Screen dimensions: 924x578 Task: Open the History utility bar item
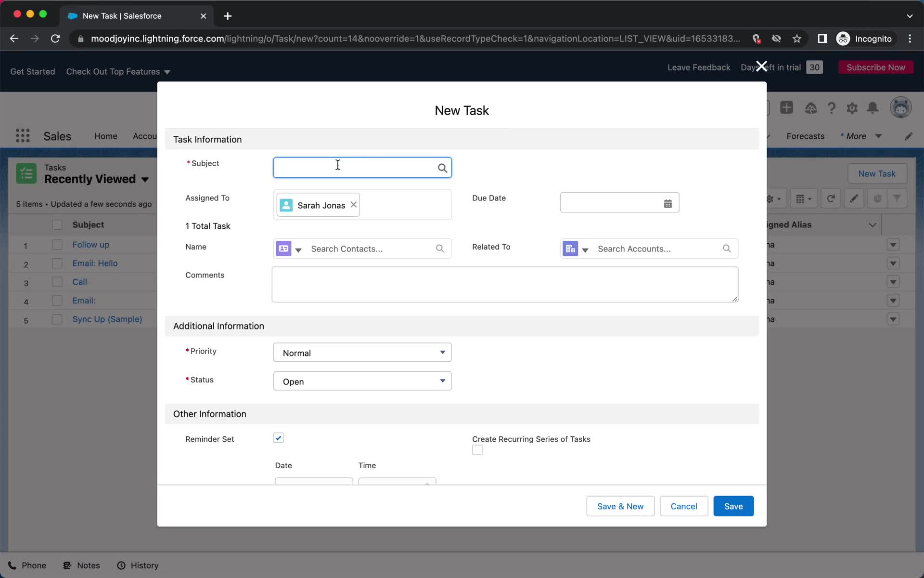(x=138, y=565)
